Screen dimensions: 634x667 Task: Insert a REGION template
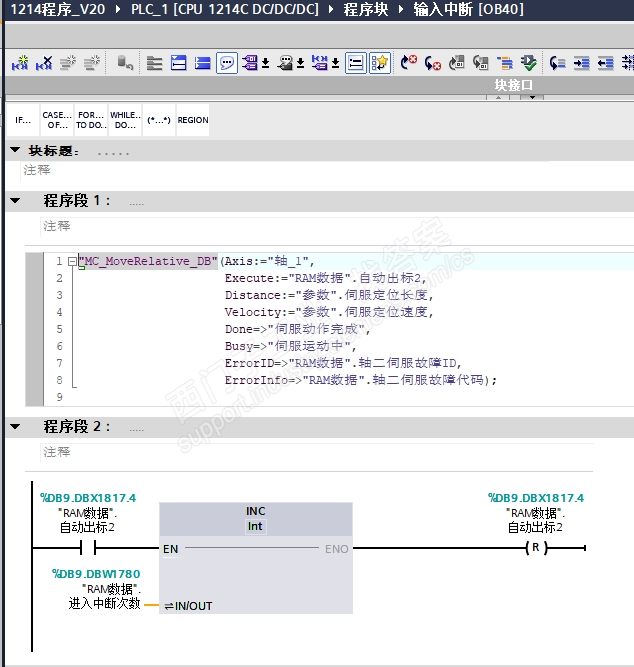(x=193, y=120)
